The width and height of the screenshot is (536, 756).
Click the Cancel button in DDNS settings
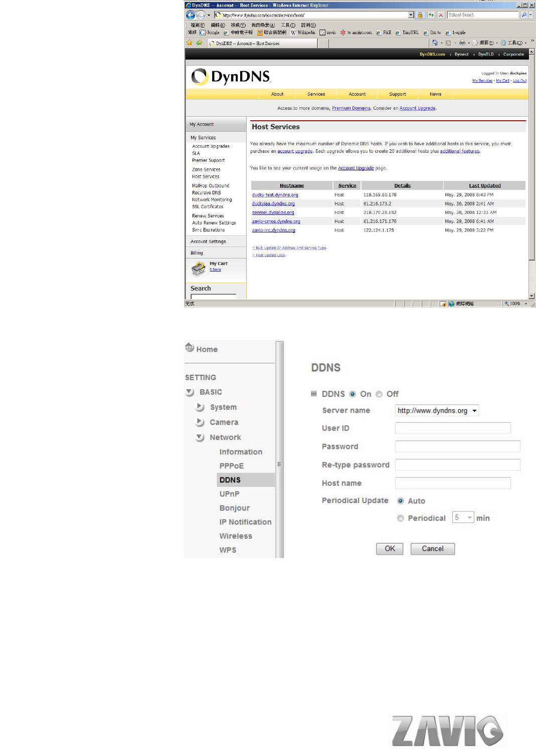pos(433,549)
